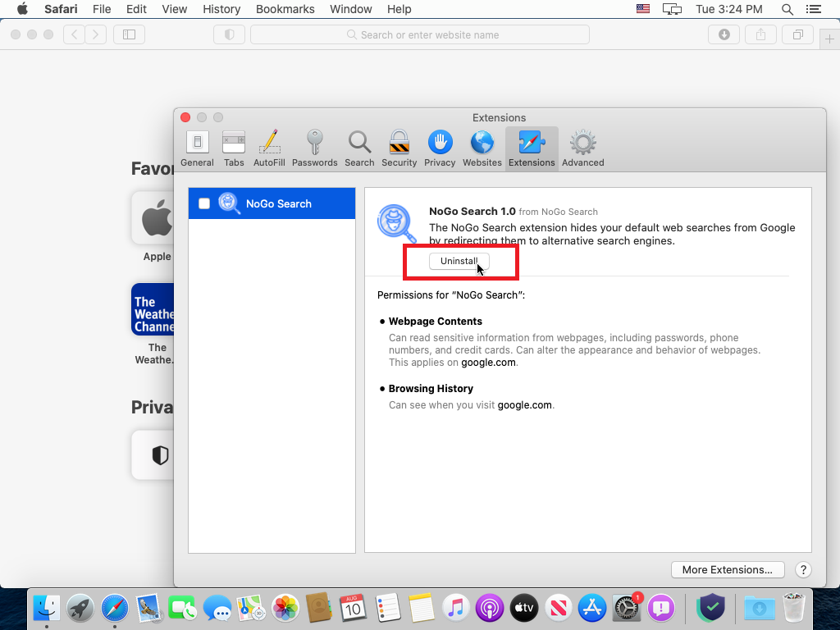Viewport: 840px width, 630px height.
Task: Open Safari compass icon in Dock
Action: coord(115,608)
